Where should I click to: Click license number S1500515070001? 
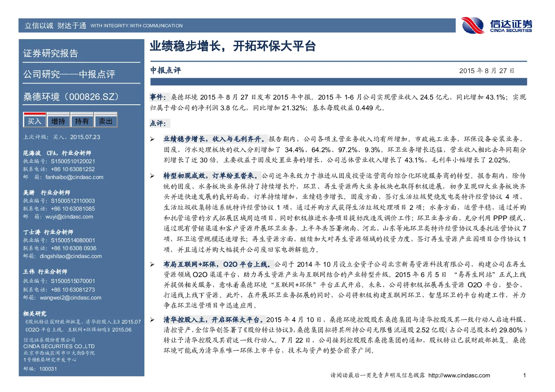click(73, 281)
